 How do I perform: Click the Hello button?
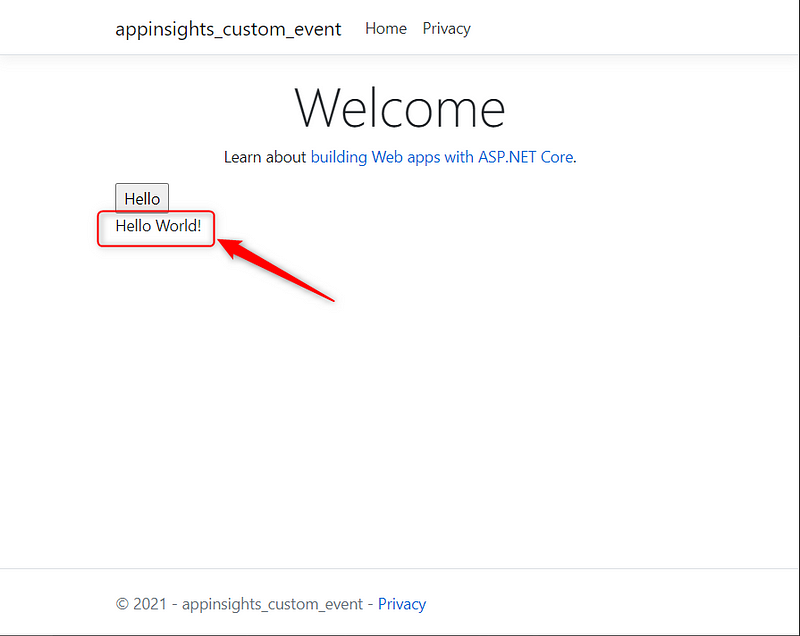point(142,199)
